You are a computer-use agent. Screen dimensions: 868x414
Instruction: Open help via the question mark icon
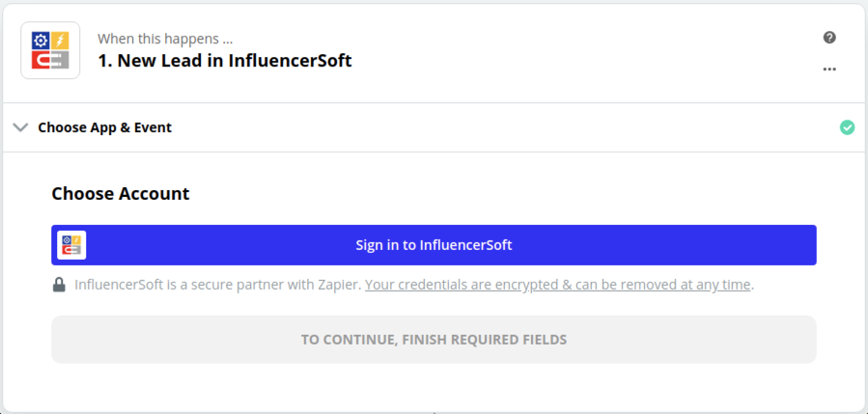click(x=829, y=38)
